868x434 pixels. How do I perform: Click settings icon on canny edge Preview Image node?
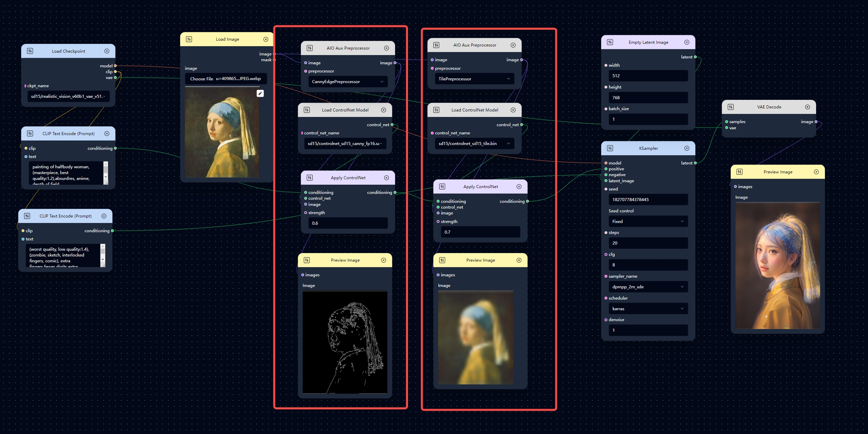click(x=307, y=260)
